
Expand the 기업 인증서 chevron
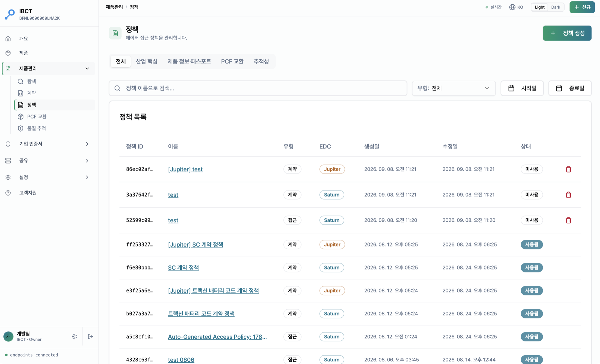point(87,144)
